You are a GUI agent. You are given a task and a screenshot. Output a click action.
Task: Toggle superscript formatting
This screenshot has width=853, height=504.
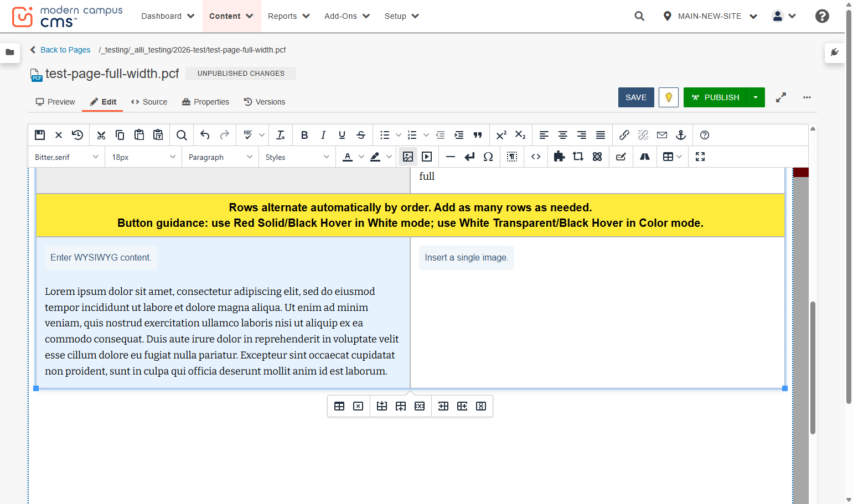point(502,135)
